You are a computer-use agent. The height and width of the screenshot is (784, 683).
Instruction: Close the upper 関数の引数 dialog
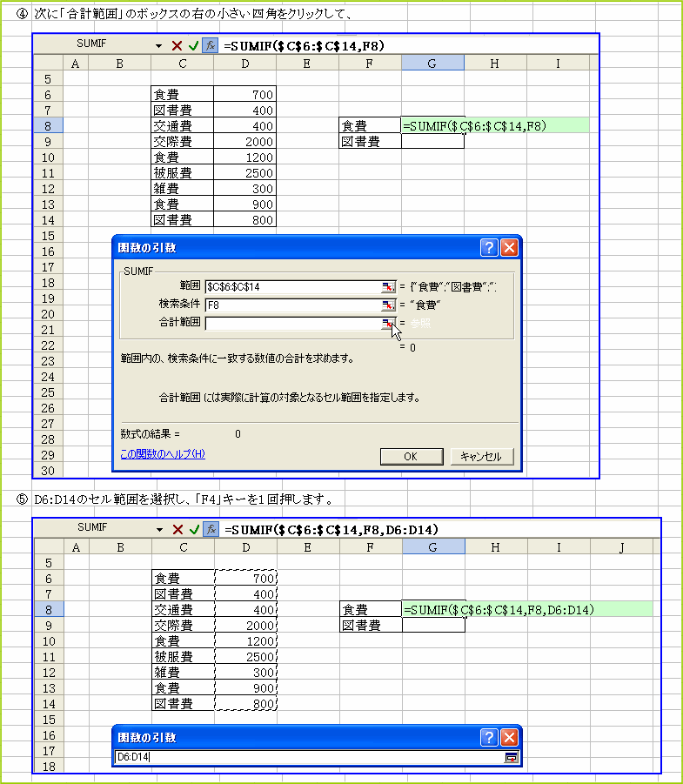[x=510, y=247]
